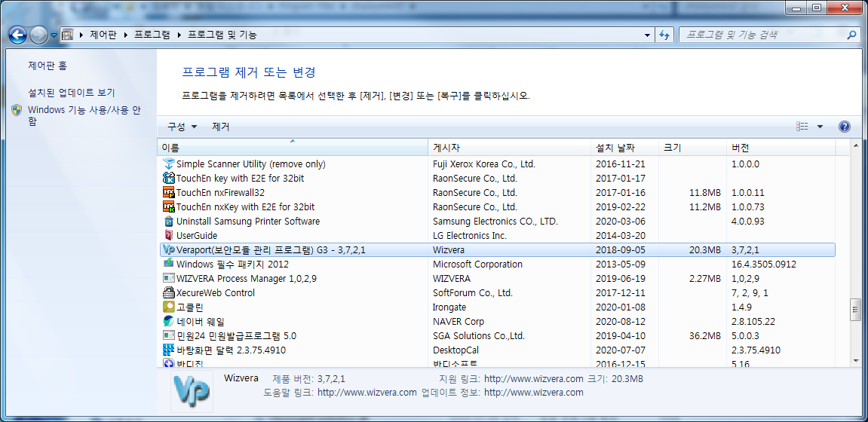This screenshot has height=422, width=868.
Task: Select the '네이버 웨일' program name
Action: click(x=200, y=321)
